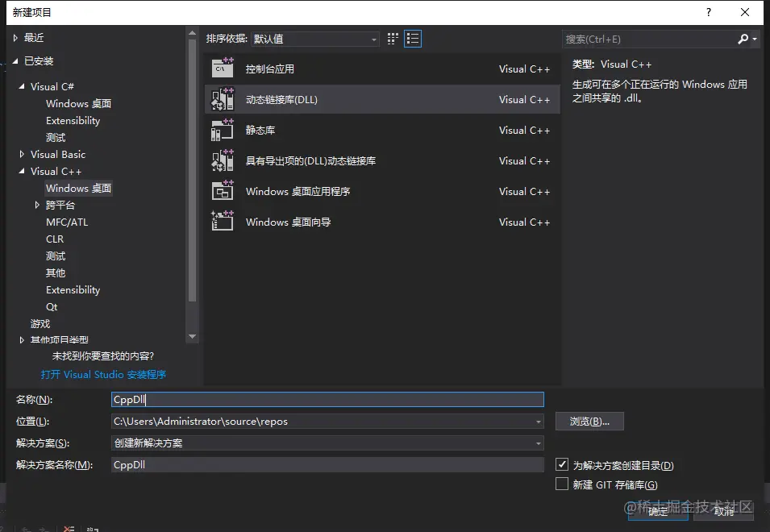Select the 静态库 template name
Viewport: 770px width, 532px height.
click(x=260, y=130)
